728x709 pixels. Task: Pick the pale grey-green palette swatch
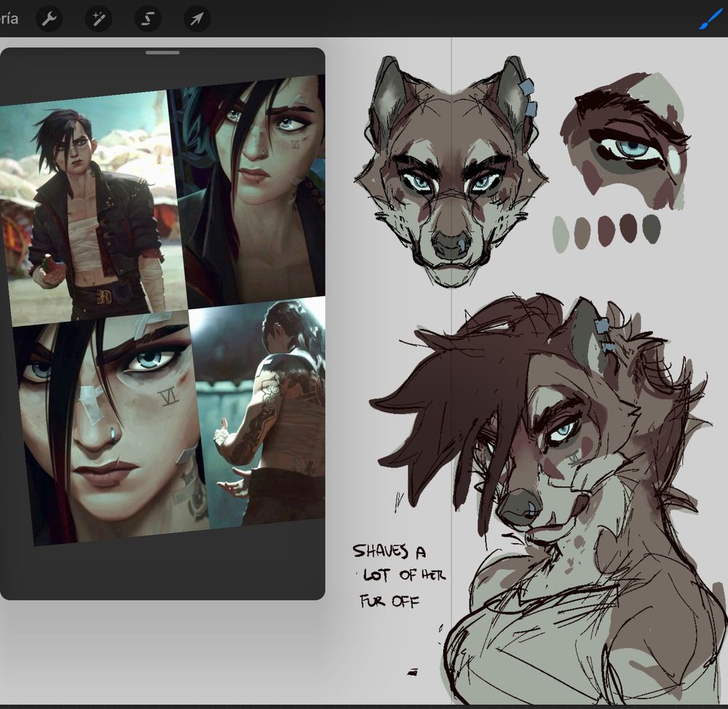(561, 234)
